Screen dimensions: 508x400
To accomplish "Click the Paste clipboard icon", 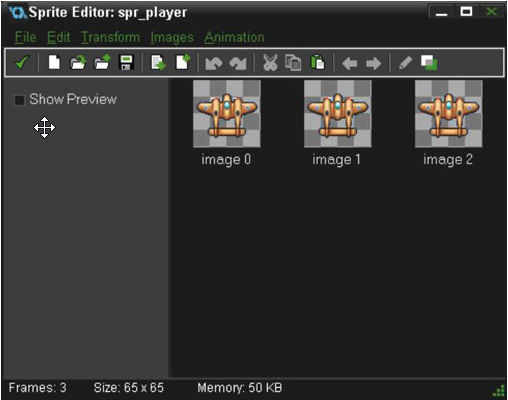I will [x=317, y=63].
